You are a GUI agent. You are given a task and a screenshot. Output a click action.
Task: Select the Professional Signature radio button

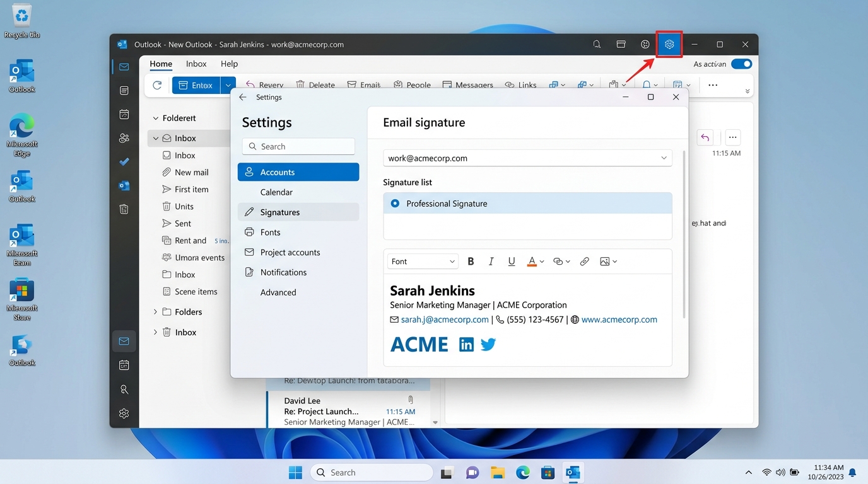(x=395, y=204)
